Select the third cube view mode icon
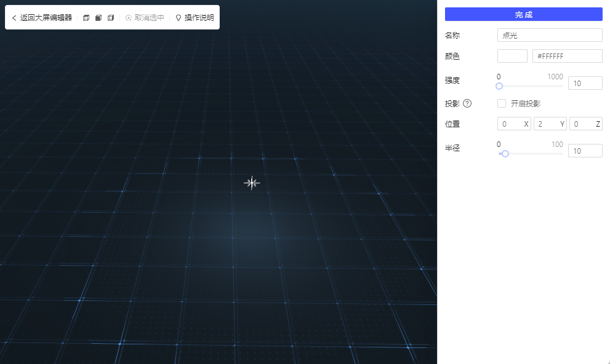 pyautogui.click(x=110, y=17)
